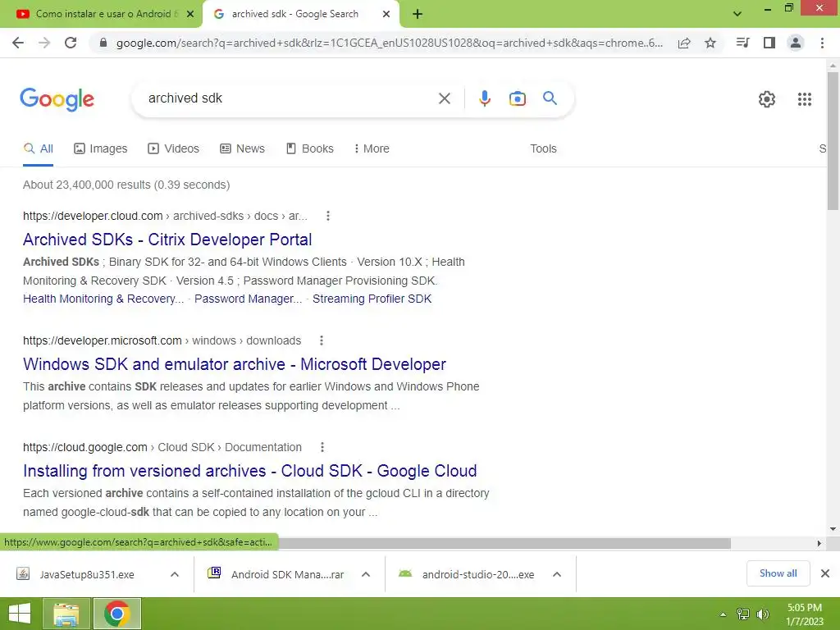Screen dimensions: 840x630
Task: Open JavaSetup8u351.exe downloaded file
Action: [x=87, y=575]
